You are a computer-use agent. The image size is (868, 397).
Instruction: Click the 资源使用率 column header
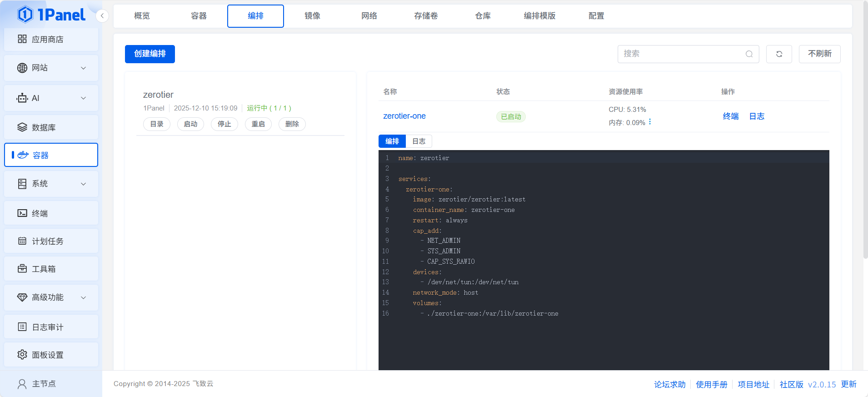[626, 92]
